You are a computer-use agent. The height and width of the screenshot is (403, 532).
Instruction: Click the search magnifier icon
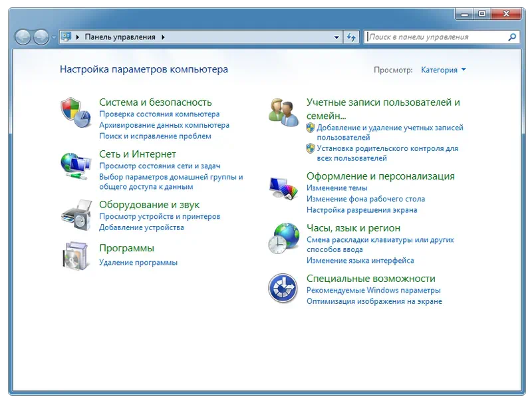pos(512,37)
